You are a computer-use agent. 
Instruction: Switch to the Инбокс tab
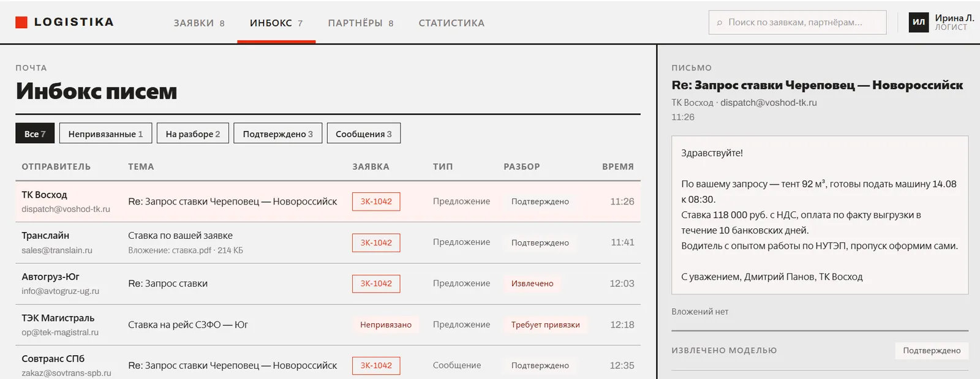point(276,23)
